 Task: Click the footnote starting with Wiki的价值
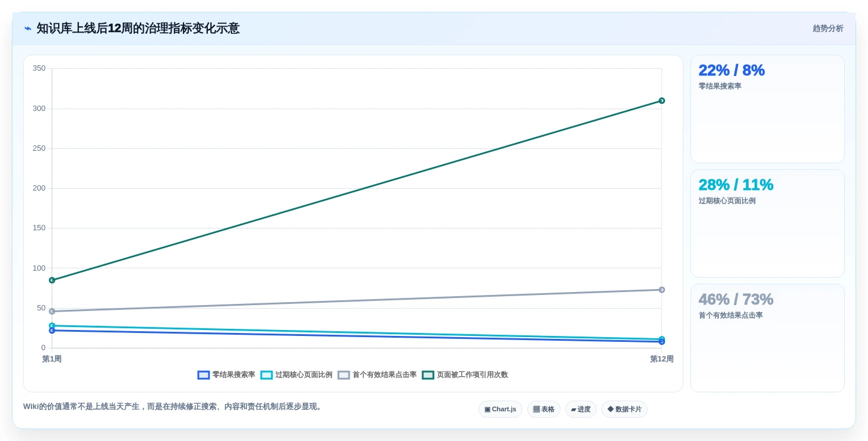[174, 407]
